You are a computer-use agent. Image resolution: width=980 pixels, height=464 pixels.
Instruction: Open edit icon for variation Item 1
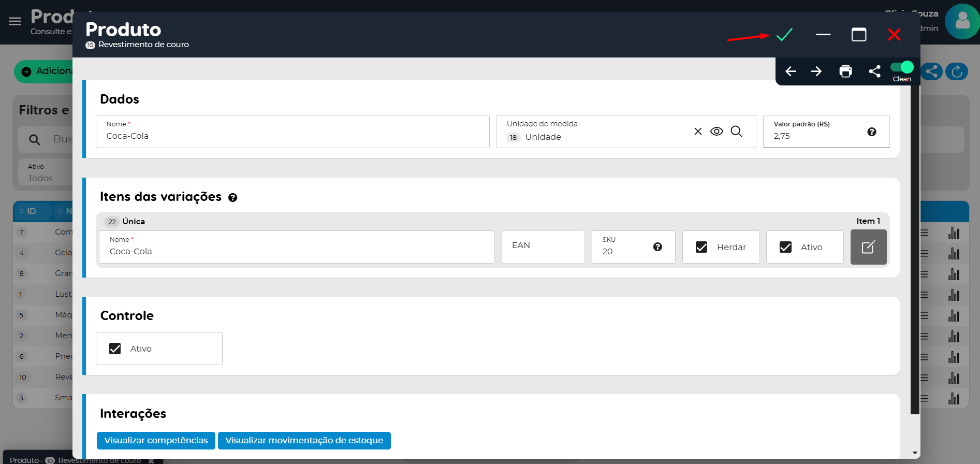click(x=868, y=247)
